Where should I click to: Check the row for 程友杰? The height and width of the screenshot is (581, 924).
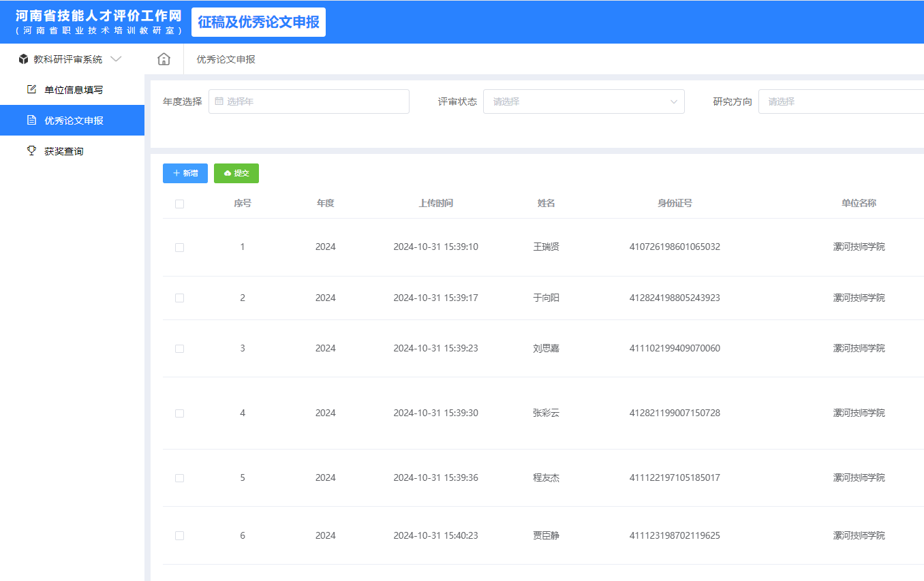(x=179, y=478)
